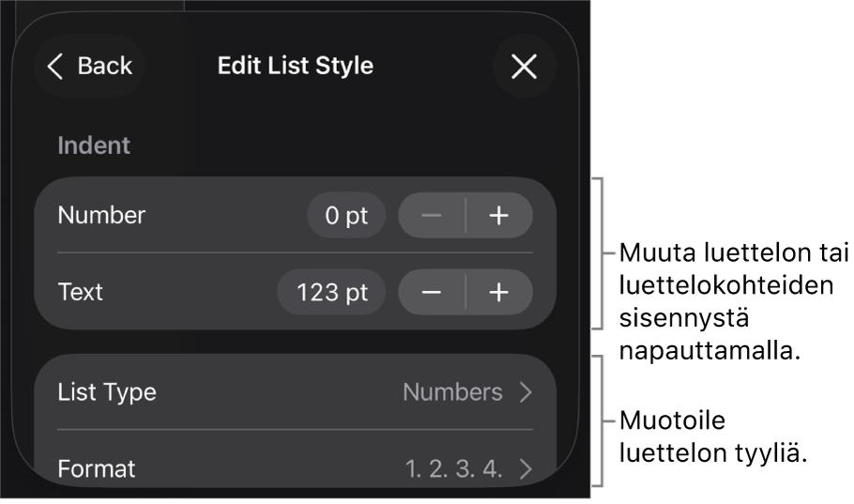Click the Number indent 0 pt field

(346, 216)
